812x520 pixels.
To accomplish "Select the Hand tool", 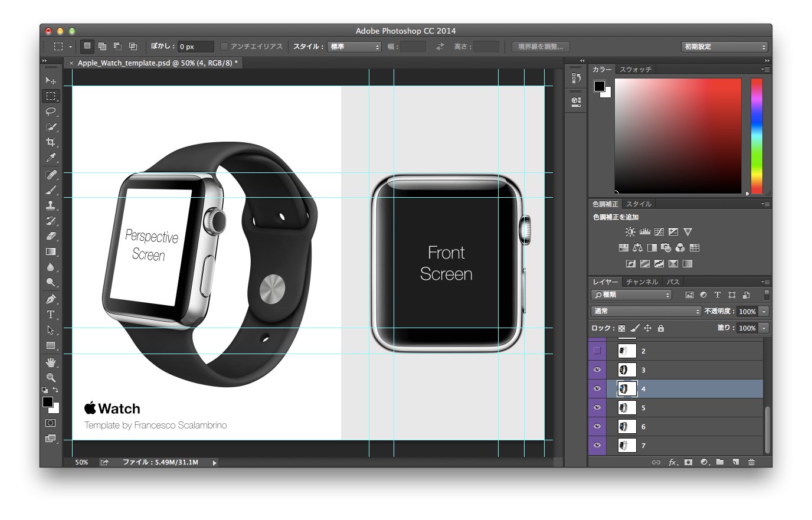I will tap(51, 362).
